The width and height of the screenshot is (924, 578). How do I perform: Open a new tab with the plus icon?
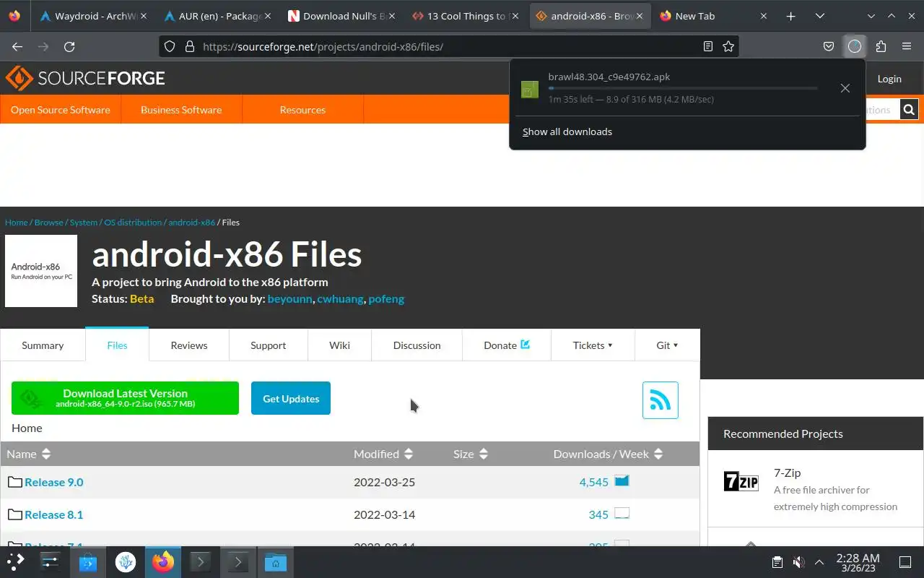791,16
